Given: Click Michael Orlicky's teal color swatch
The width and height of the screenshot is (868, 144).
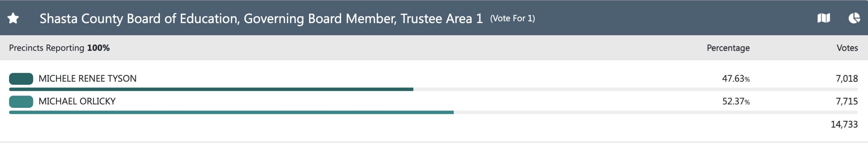Looking at the screenshot, I should coord(21,101).
